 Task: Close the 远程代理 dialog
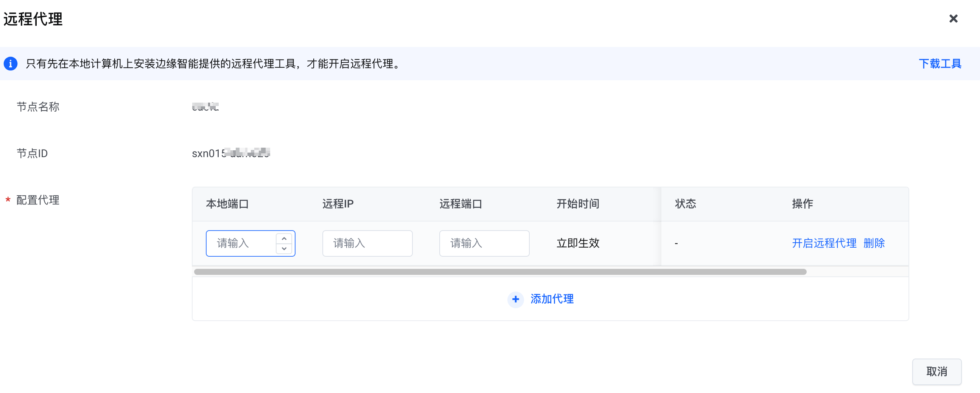953,19
